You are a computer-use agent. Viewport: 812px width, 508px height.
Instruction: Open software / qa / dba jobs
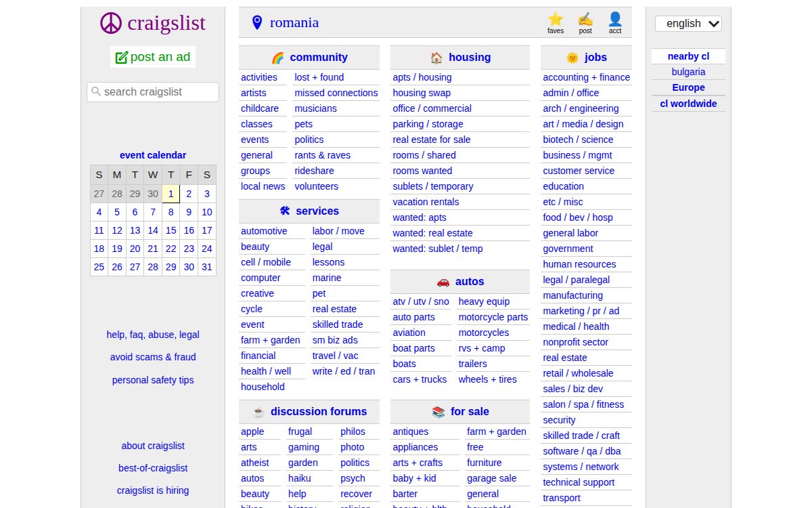click(x=582, y=451)
